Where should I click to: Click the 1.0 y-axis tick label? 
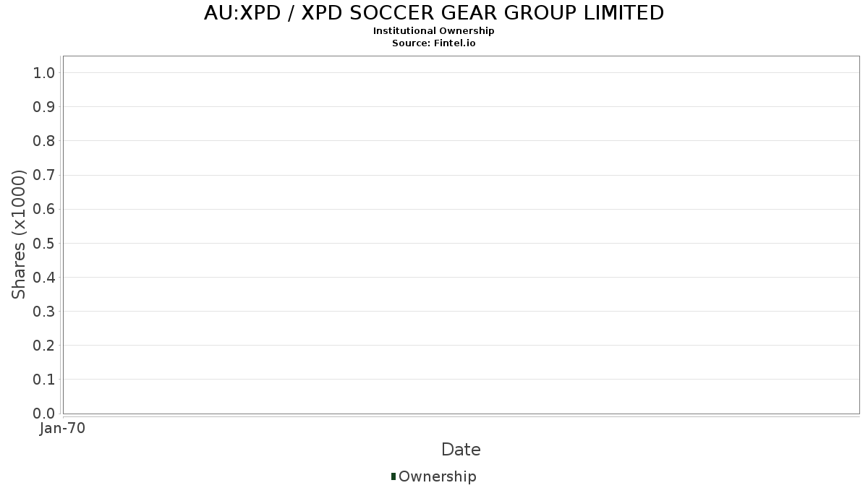click(44, 72)
